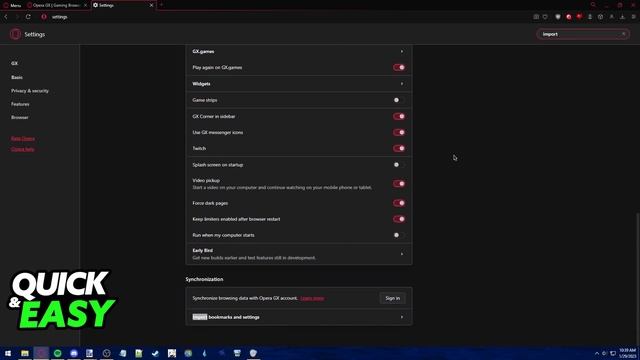Open the Windows Start button
The image size is (640, 360).
tap(8, 353)
